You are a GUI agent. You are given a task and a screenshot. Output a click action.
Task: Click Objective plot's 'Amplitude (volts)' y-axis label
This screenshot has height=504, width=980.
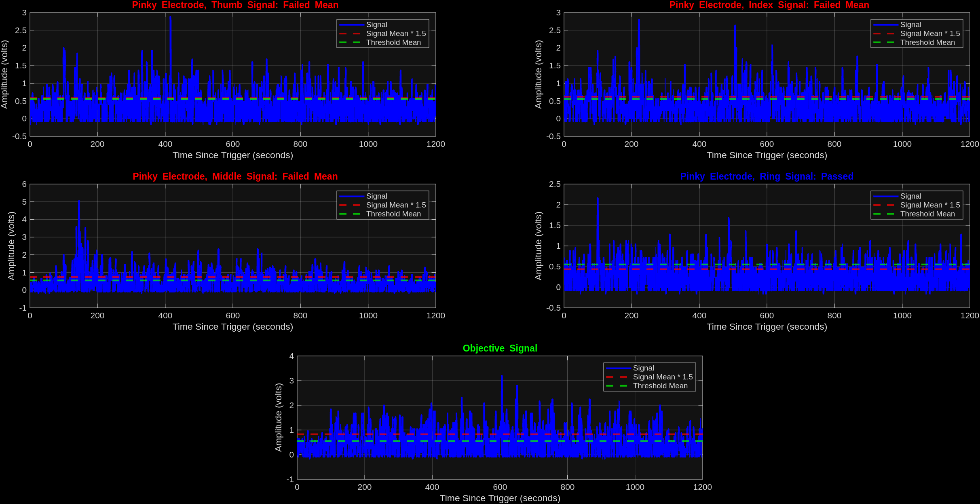tap(278, 417)
